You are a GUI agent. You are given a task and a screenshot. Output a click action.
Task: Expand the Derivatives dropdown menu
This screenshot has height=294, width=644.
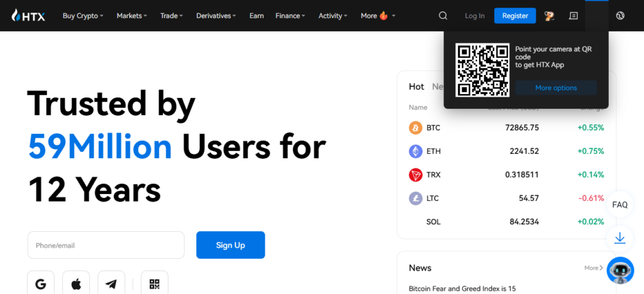pos(216,16)
